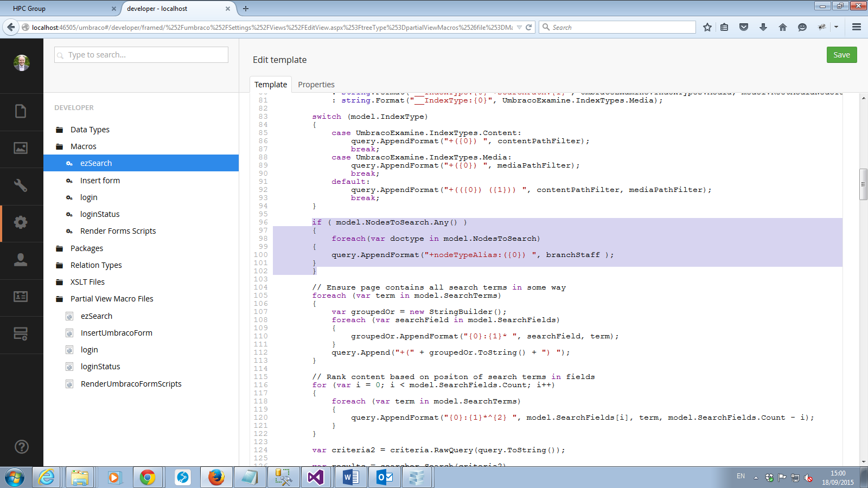Image resolution: width=868 pixels, height=488 pixels.
Task: Click the volume muted tray icon
Action: coord(808,478)
